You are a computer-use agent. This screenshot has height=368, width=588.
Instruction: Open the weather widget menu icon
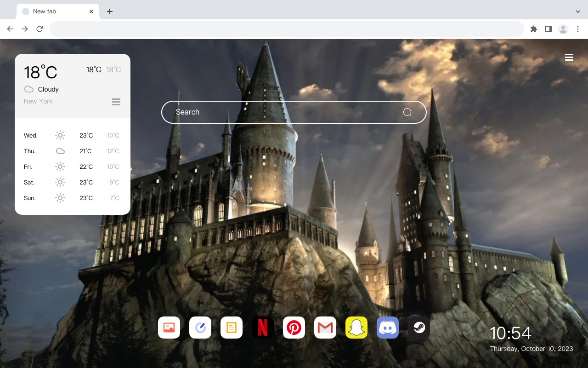[x=116, y=102]
